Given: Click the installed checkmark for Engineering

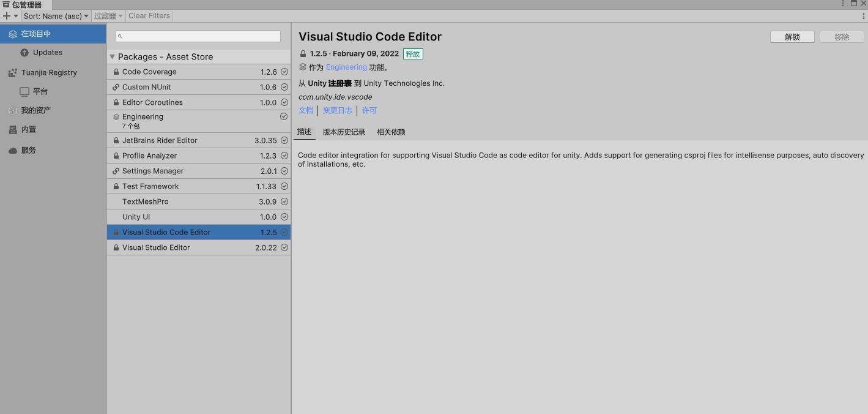Looking at the screenshot, I should click(x=284, y=116).
